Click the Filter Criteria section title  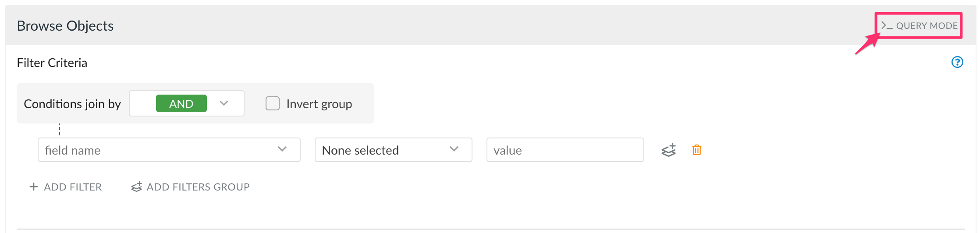click(x=52, y=63)
